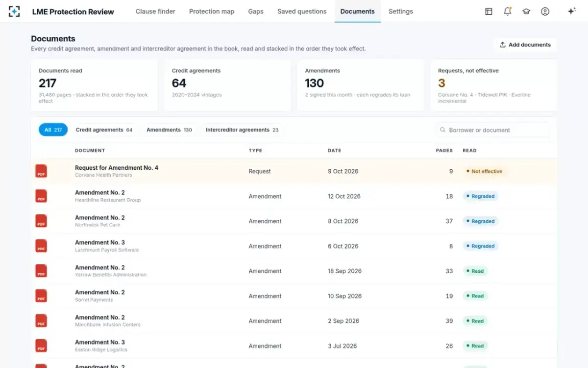The image size is (588, 368).
Task: Sort by the DATE column header
Action: coord(335,151)
